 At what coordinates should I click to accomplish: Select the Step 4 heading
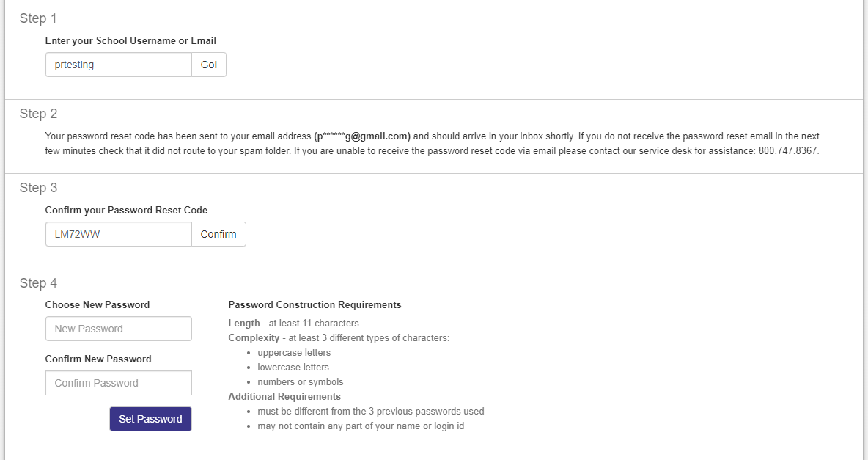tap(37, 283)
